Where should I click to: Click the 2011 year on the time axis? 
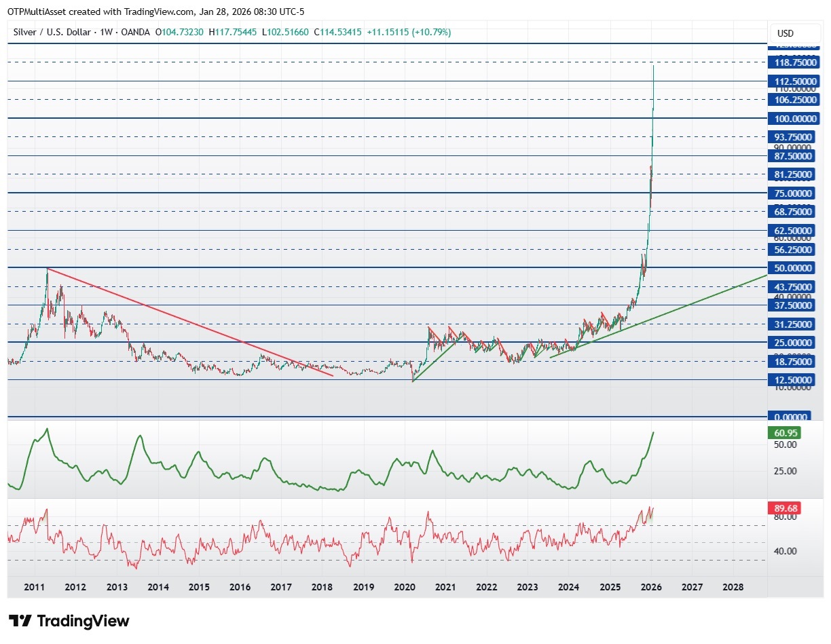tap(34, 587)
